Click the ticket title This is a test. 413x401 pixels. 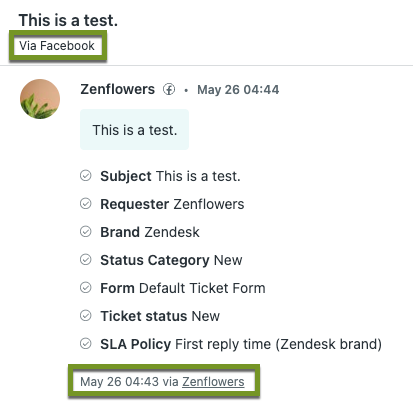click(x=68, y=20)
